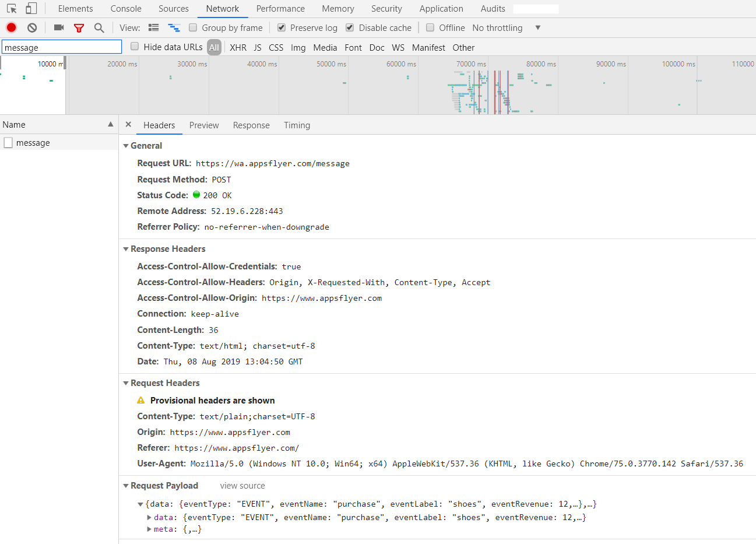View the Response tab of the request

(x=251, y=125)
